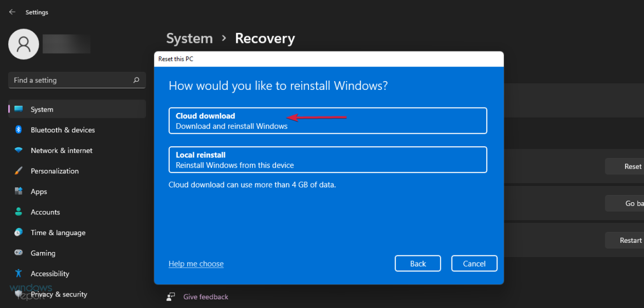Viewport: 644px width, 308px height.
Task: Select the Bluetooth & devices icon
Action: point(18,129)
